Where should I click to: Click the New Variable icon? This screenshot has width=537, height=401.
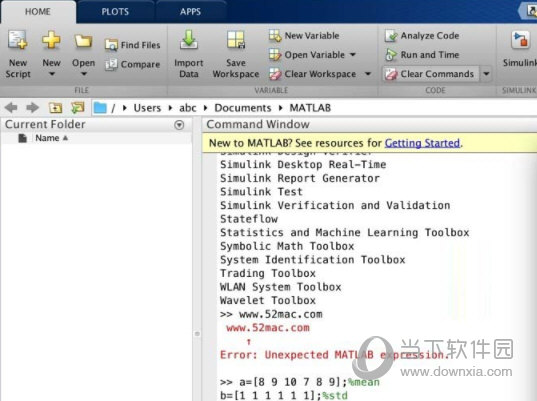(275, 36)
